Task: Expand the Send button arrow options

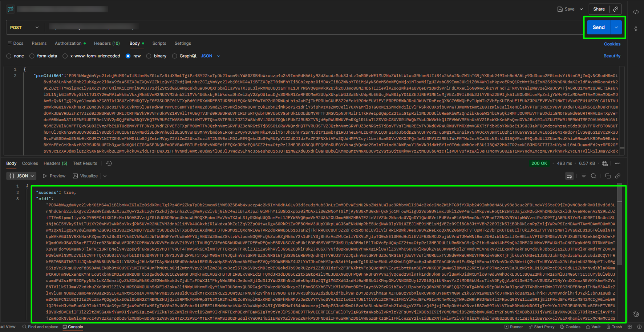Action: coord(616,28)
